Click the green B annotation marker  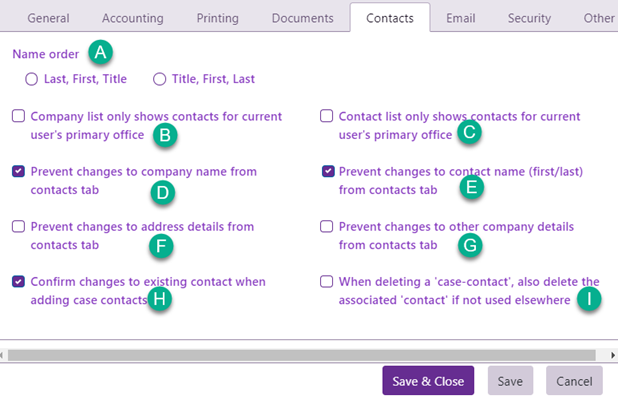(165, 135)
